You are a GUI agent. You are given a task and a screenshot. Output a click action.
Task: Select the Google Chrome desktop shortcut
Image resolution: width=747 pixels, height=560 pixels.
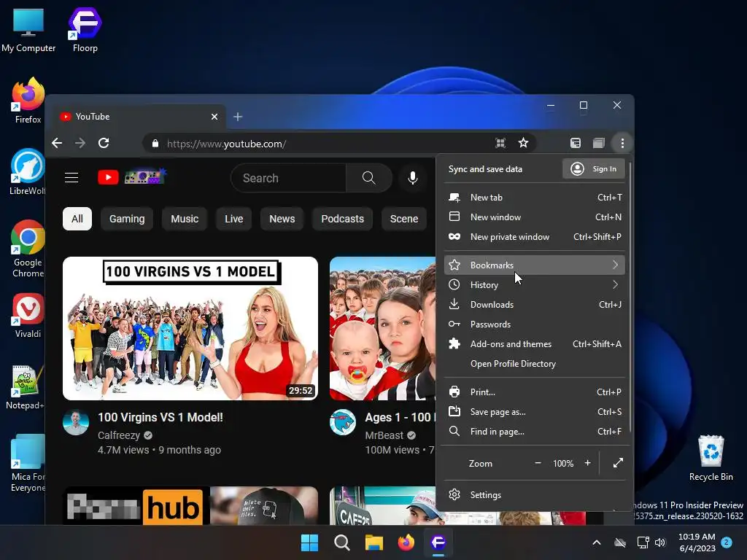pyautogui.click(x=28, y=249)
